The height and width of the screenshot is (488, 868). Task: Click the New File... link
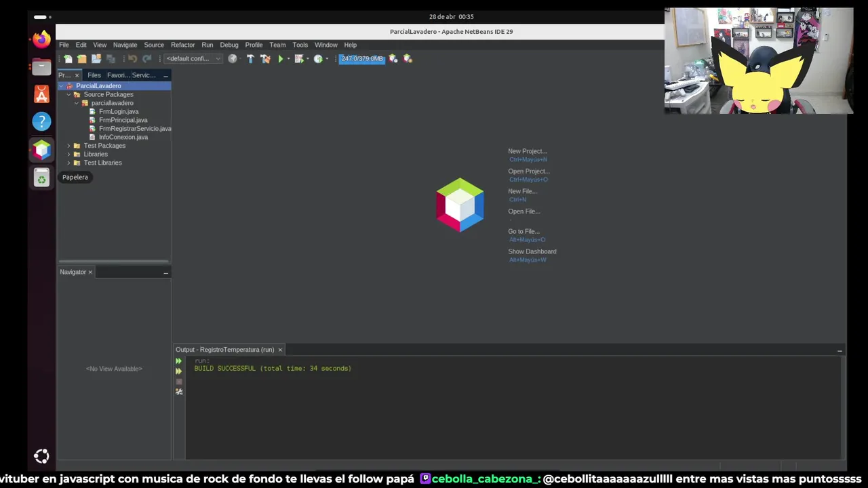[522, 191]
